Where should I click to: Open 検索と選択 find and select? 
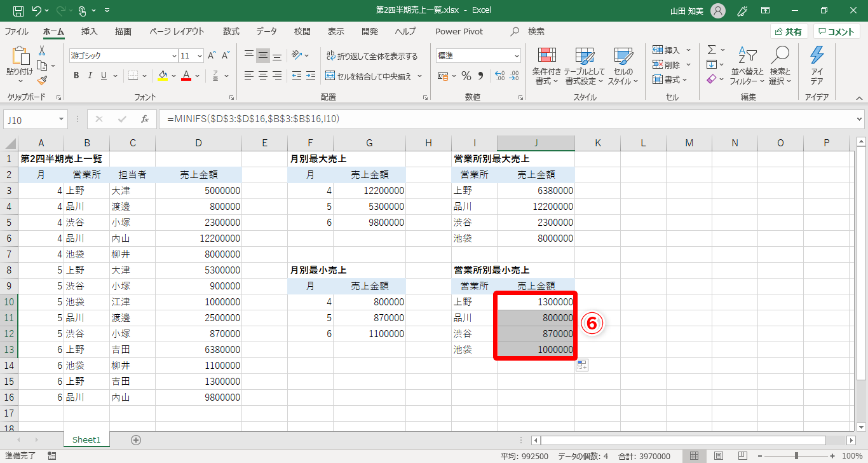[780, 66]
